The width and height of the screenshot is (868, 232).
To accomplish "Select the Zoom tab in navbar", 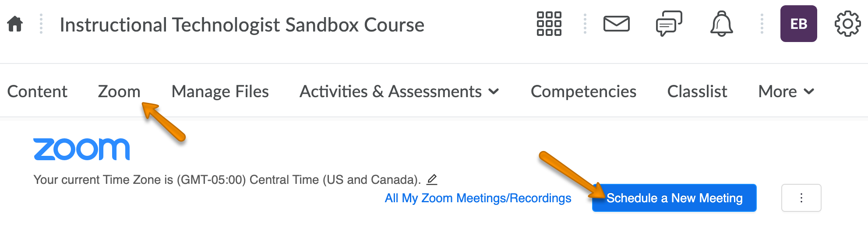I will coord(119,91).
